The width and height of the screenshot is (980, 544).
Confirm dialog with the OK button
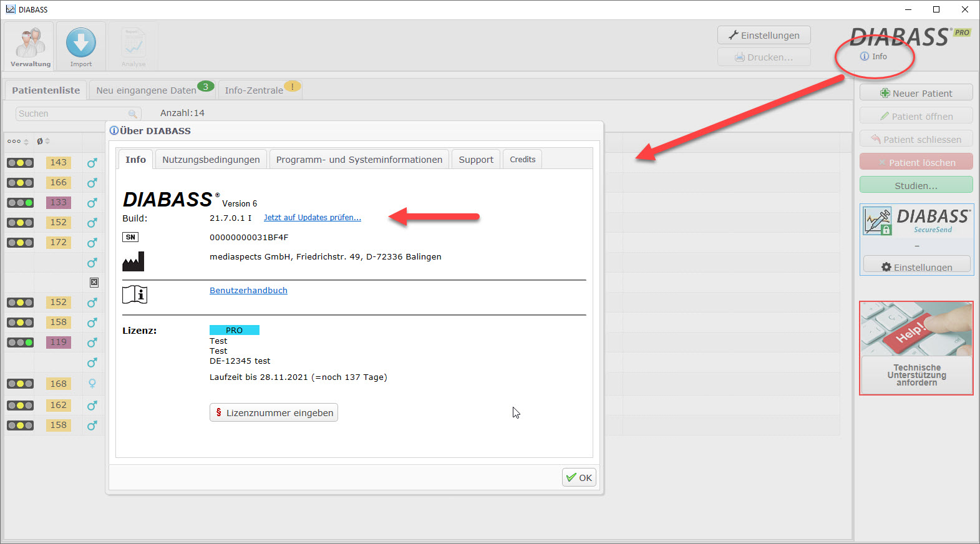[579, 478]
